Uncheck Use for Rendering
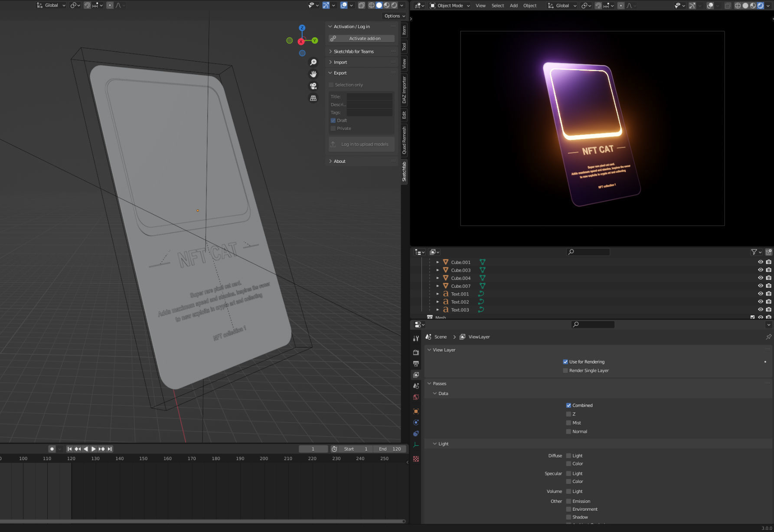 tap(565, 362)
